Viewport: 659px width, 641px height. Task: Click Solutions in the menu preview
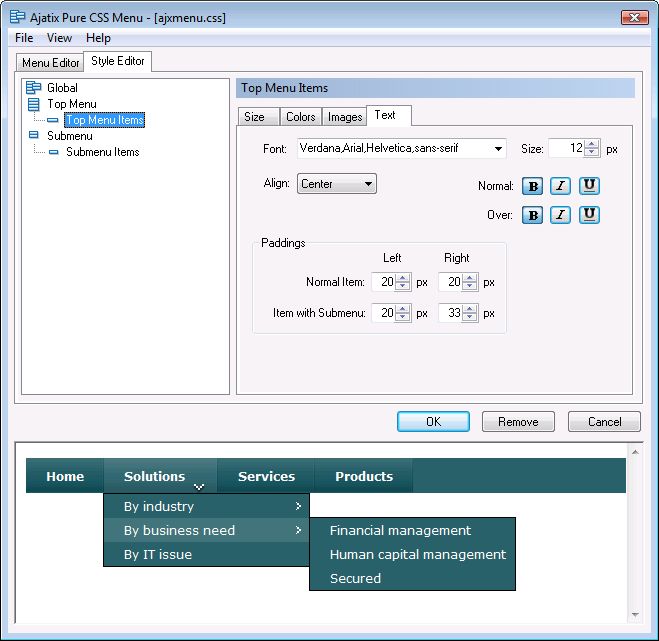pyautogui.click(x=154, y=477)
